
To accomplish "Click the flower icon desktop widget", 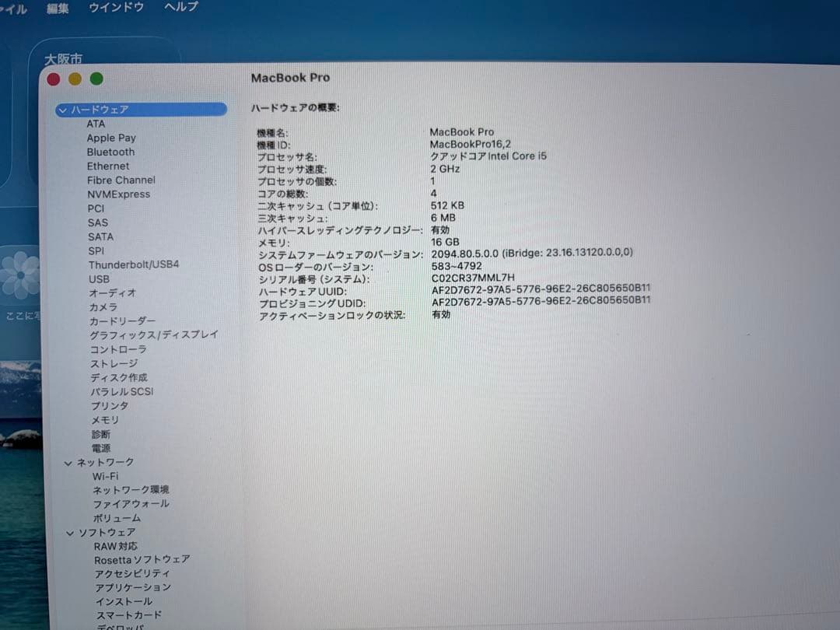I will (x=20, y=275).
